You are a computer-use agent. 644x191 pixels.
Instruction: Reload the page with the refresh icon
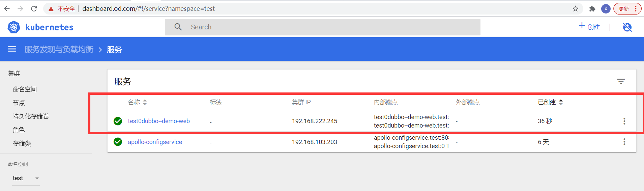(x=34, y=9)
